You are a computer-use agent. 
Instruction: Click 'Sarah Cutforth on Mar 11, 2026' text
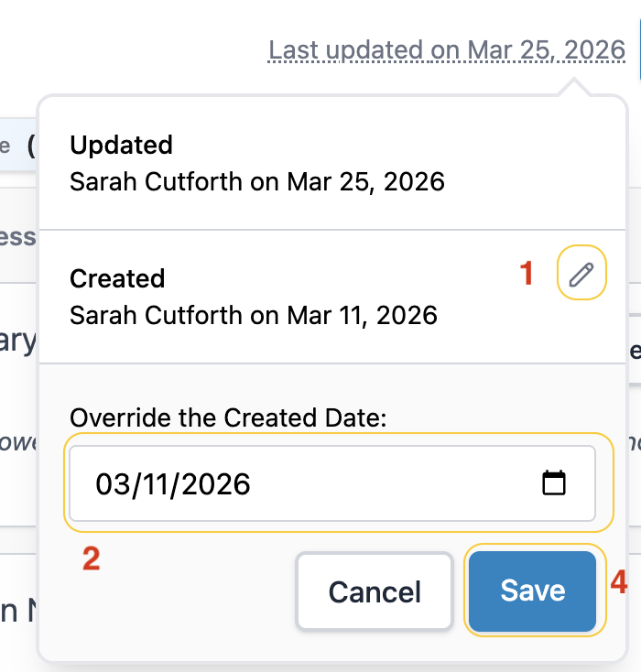pos(254,316)
